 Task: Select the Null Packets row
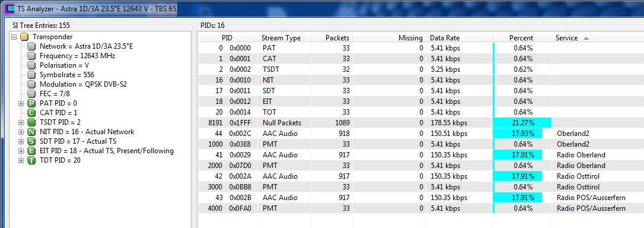pyautogui.click(x=421, y=123)
